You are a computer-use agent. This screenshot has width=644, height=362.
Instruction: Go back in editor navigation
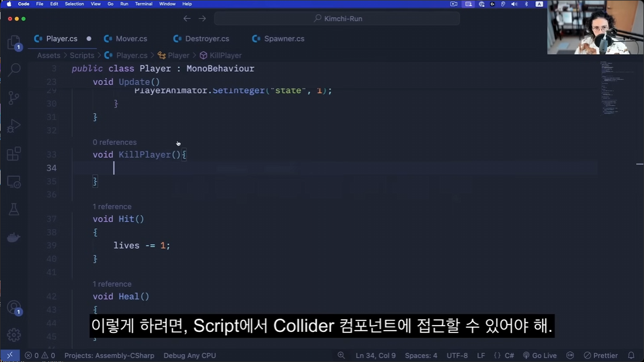pyautogui.click(x=187, y=18)
